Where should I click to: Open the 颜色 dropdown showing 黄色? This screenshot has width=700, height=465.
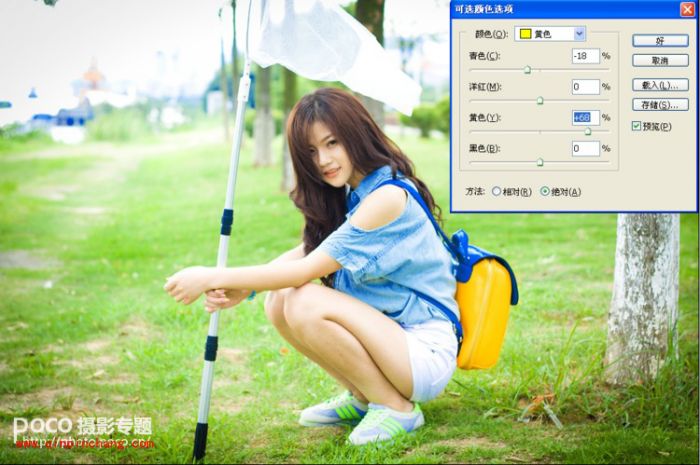click(550, 34)
